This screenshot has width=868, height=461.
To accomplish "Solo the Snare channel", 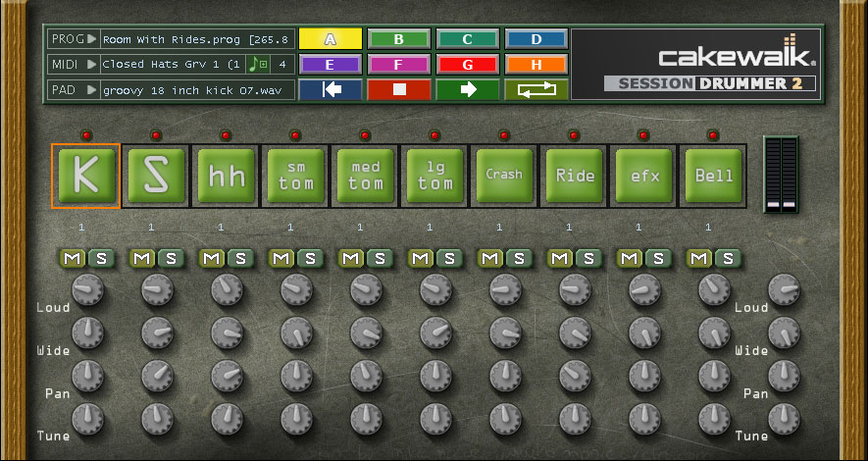I will [x=171, y=258].
